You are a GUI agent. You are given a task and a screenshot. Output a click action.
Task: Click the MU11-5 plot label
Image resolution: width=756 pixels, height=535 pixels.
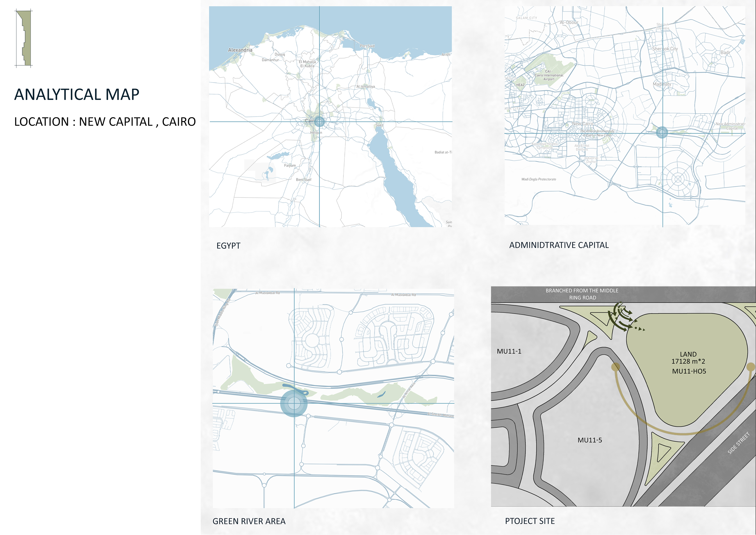tap(590, 440)
